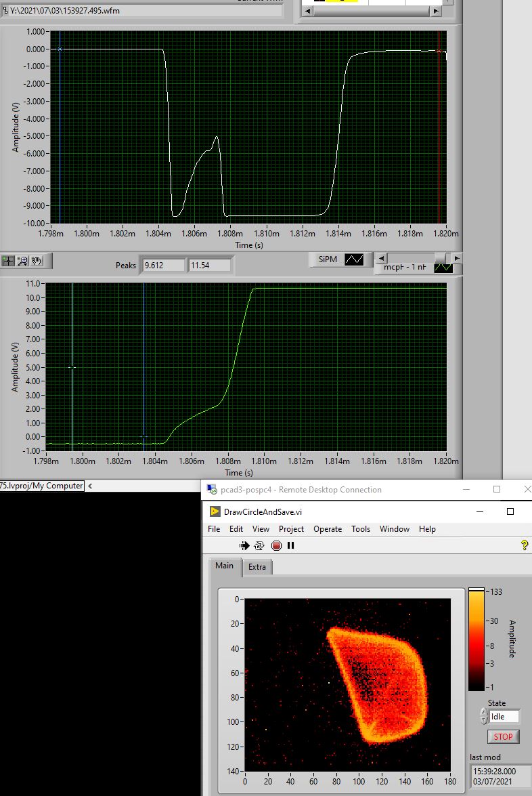
Task: Click the amplitude color ramp bar
Action: (x=476, y=639)
